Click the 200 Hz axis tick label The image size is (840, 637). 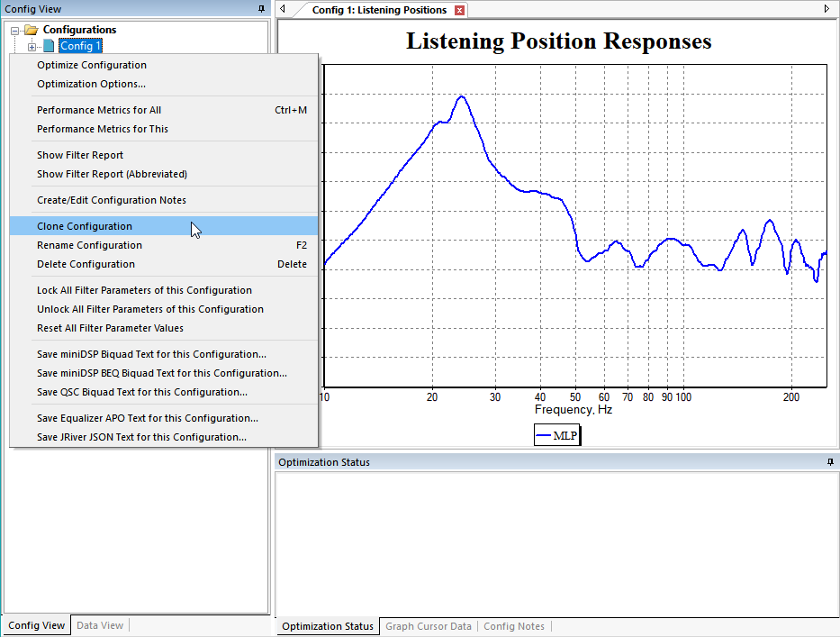tap(791, 397)
